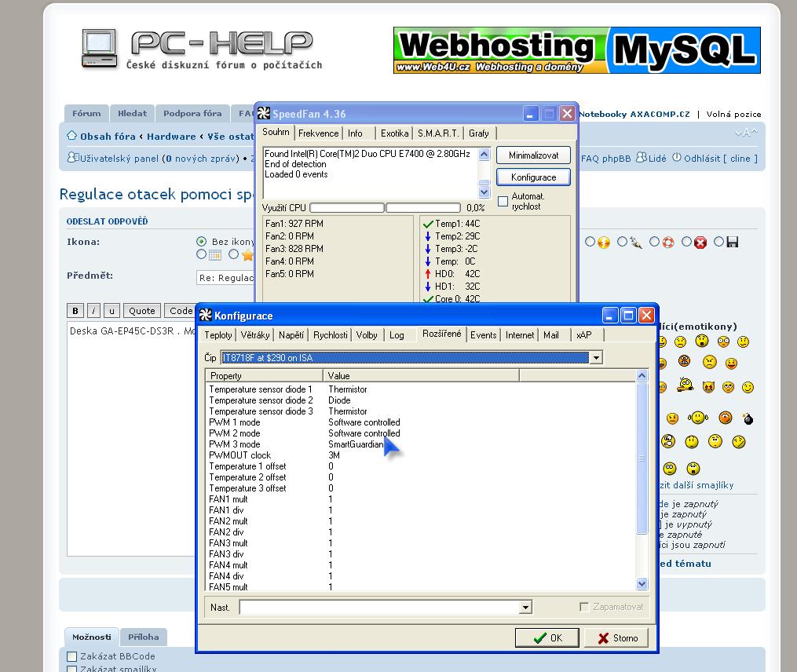Click the Property column header
Viewport: 797px width, 672px height.
264,376
